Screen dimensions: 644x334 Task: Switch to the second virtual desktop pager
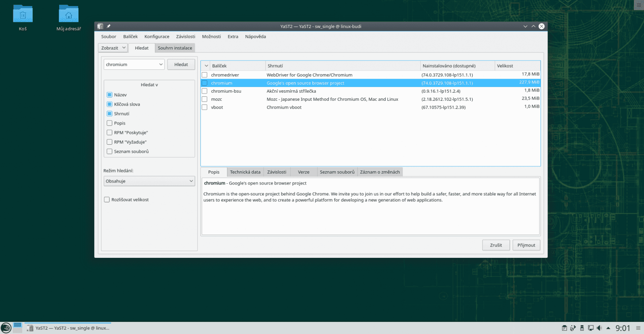coord(17,330)
